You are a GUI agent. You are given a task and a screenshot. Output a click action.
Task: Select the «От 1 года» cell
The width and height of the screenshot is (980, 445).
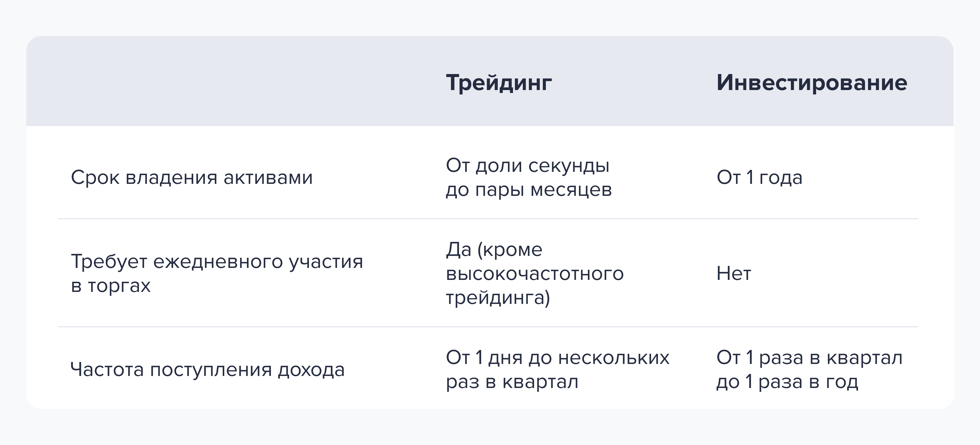[x=759, y=177]
